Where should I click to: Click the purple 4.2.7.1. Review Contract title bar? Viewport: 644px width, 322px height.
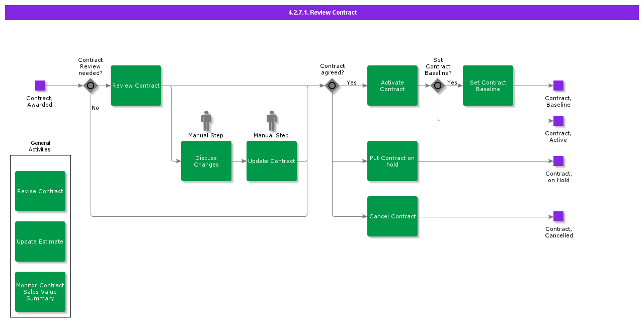coord(322,13)
